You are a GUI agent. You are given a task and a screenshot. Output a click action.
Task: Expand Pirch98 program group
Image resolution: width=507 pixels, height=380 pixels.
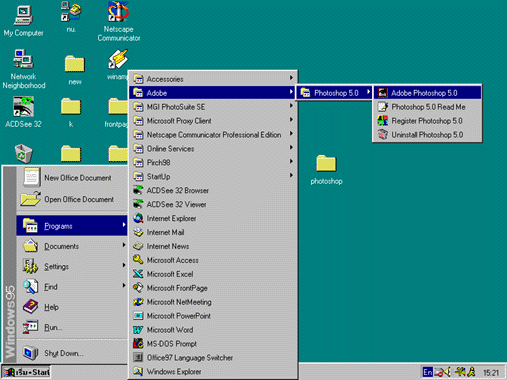(x=213, y=162)
